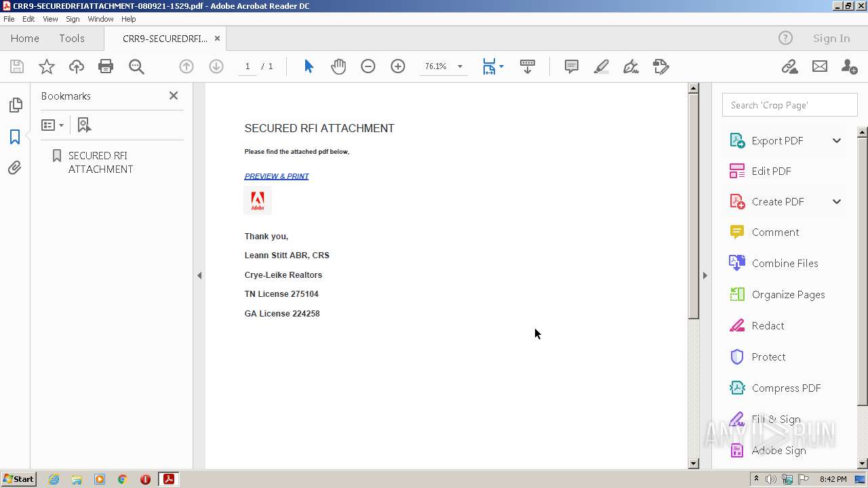Add a sticky note comment
Viewport: 868px width, 488px height.
572,66
